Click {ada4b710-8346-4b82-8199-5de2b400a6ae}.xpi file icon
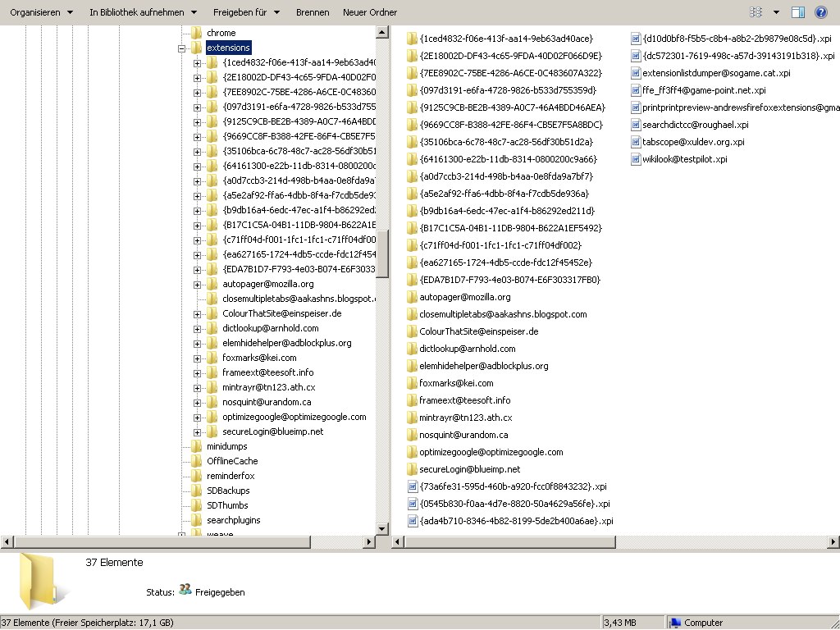This screenshot has height=630, width=840. [413, 521]
